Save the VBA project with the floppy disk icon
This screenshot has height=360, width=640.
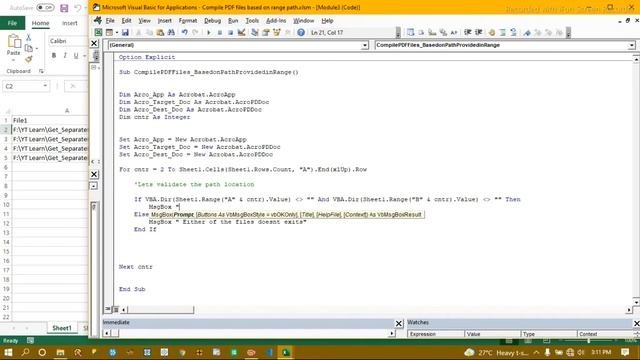125,32
